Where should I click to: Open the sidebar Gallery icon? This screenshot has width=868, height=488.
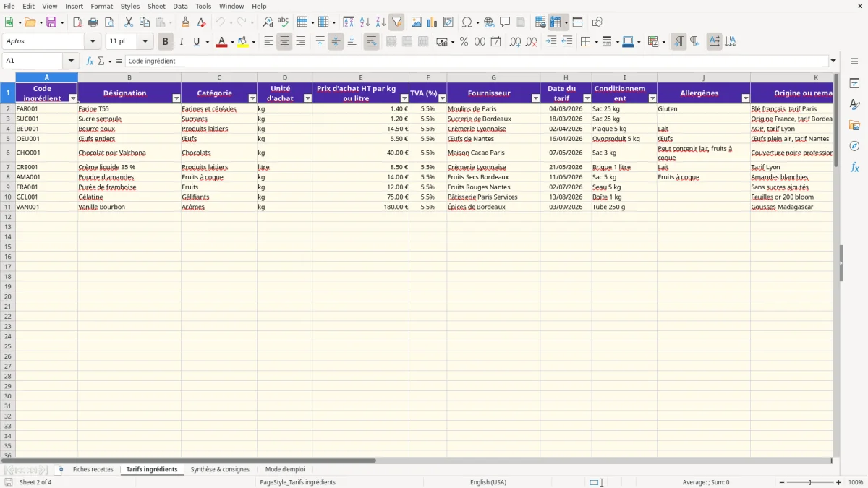(x=854, y=126)
